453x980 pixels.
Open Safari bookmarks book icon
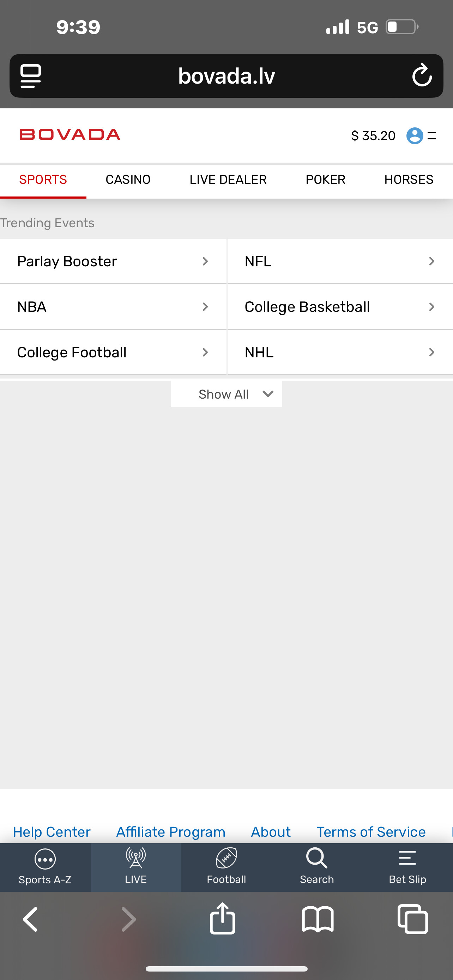(x=318, y=919)
